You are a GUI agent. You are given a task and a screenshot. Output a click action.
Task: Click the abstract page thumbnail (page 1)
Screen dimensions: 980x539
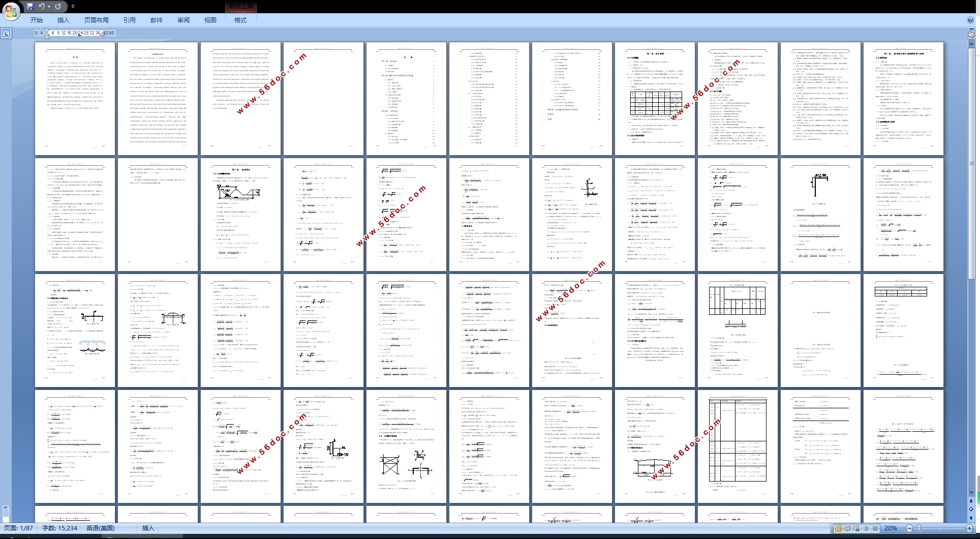coord(75,99)
